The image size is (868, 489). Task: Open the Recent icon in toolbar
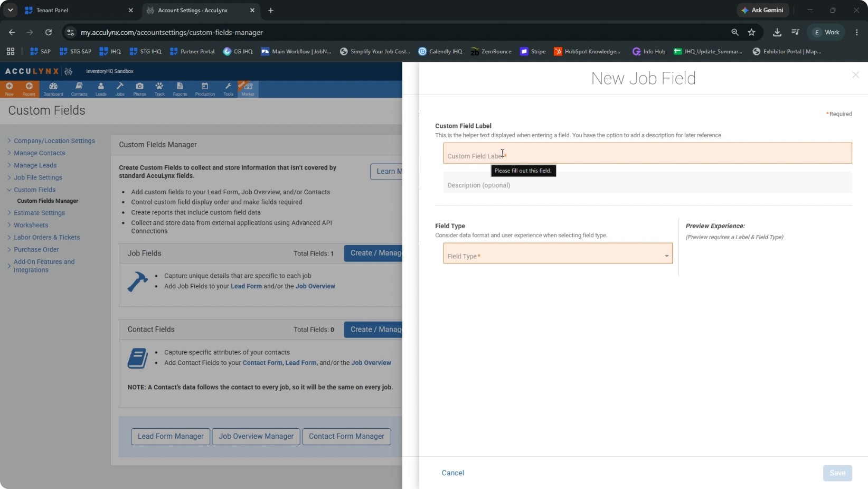click(x=29, y=89)
